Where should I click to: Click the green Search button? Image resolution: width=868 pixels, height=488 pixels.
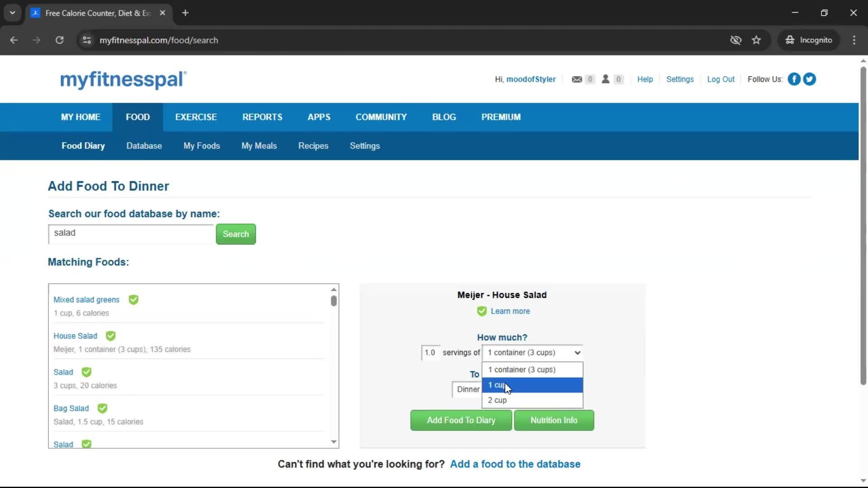[236, 234]
